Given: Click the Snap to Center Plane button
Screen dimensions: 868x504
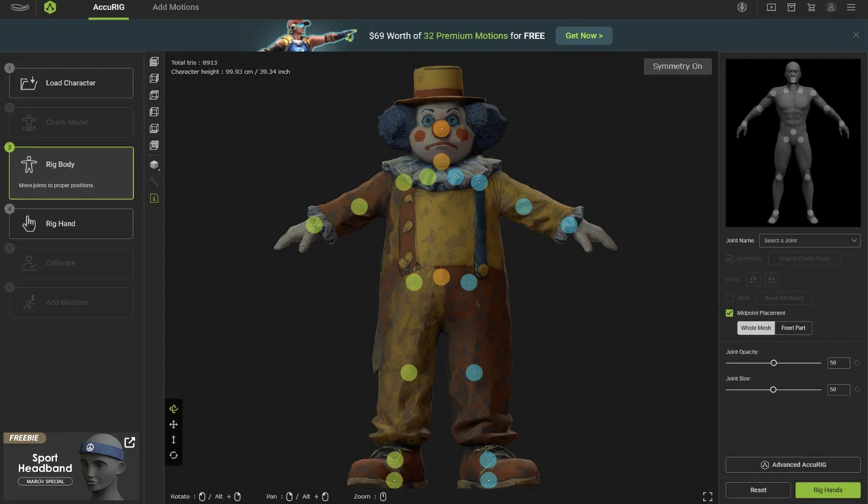Looking at the screenshot, I should pyautogui.click(x=804, y=259).
